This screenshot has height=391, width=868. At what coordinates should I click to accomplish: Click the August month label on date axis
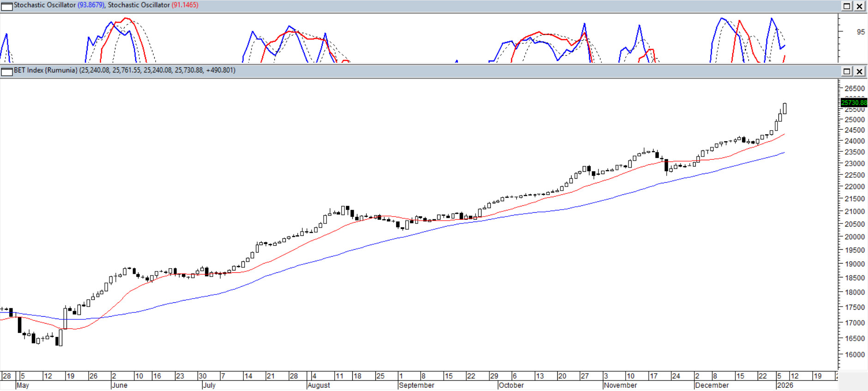coord(319,385)
